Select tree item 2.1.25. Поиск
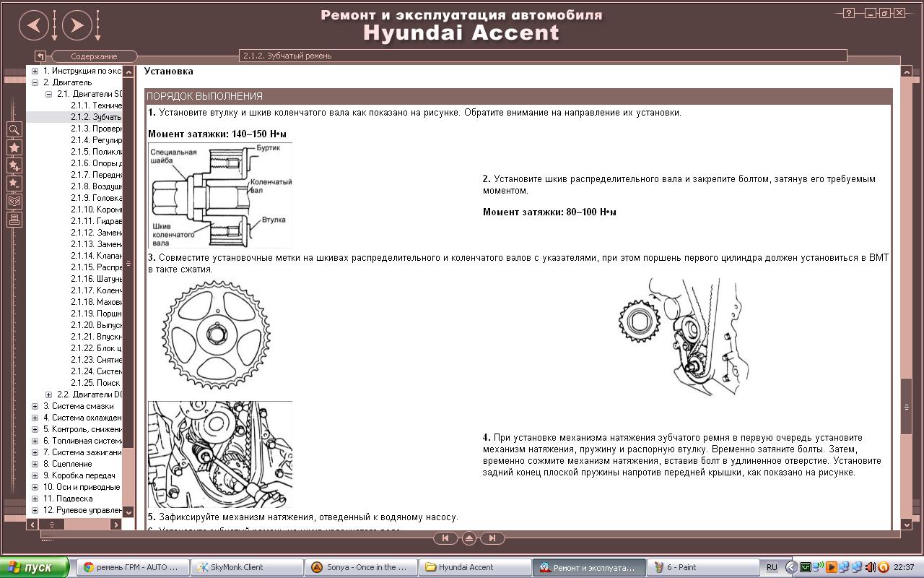Screen dimensions: 924x578 point(96,383)
